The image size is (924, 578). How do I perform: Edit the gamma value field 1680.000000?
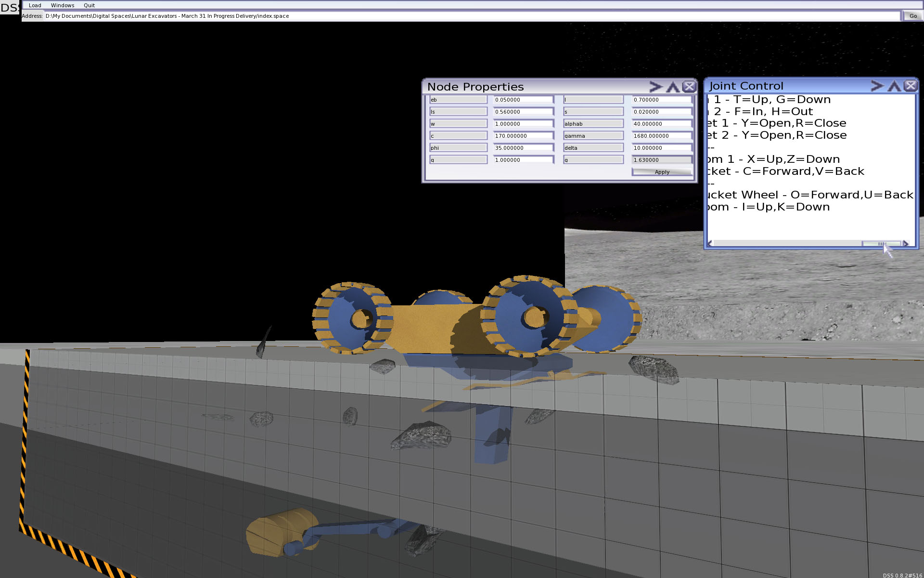[662, 136]
